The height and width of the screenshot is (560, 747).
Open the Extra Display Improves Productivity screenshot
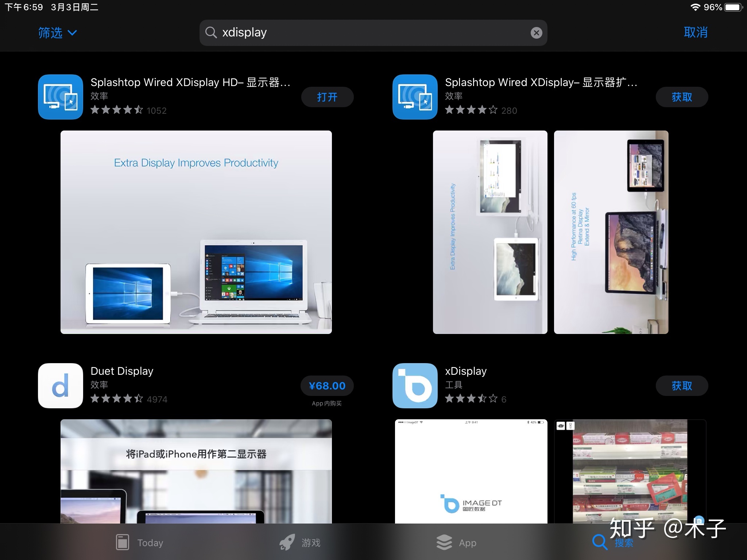[x=196, y=232]
